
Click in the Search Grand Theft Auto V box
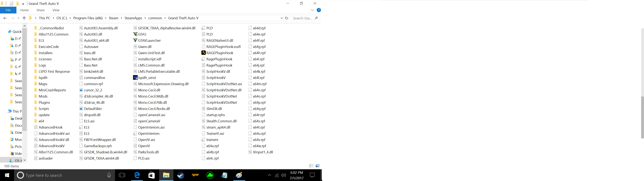point(303,18)
